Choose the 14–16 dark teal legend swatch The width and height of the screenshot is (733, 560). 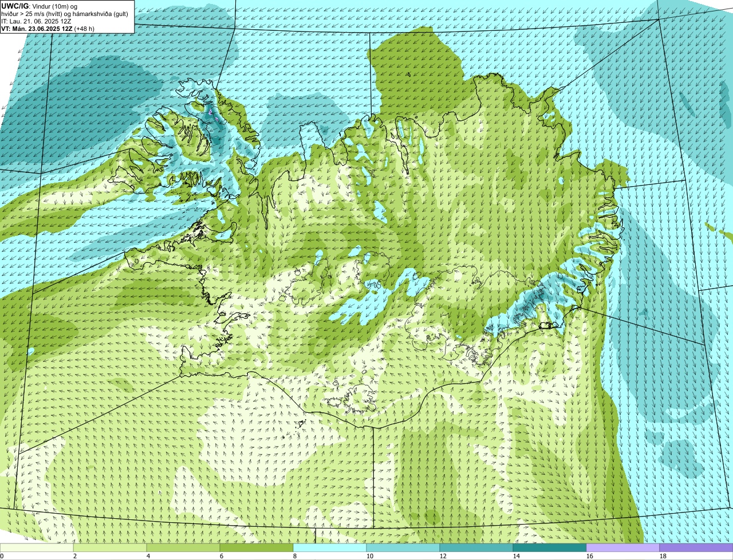click(x=550, y=547)
